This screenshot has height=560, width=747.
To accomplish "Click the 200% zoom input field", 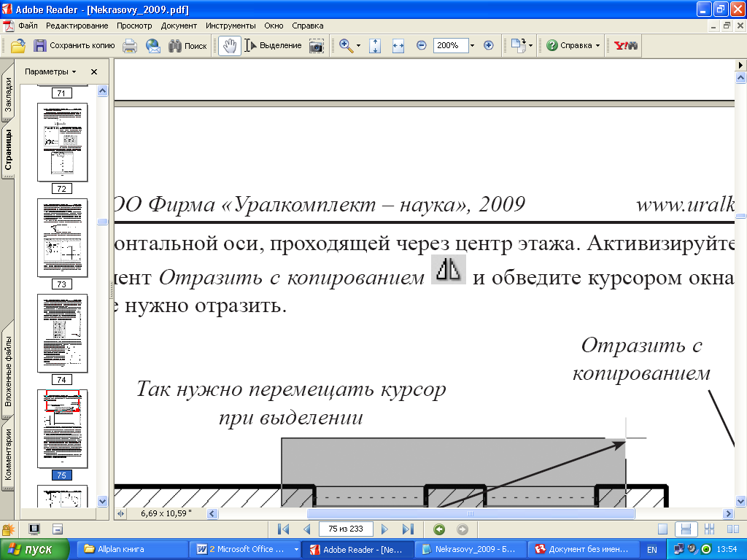I will (450, 46).
